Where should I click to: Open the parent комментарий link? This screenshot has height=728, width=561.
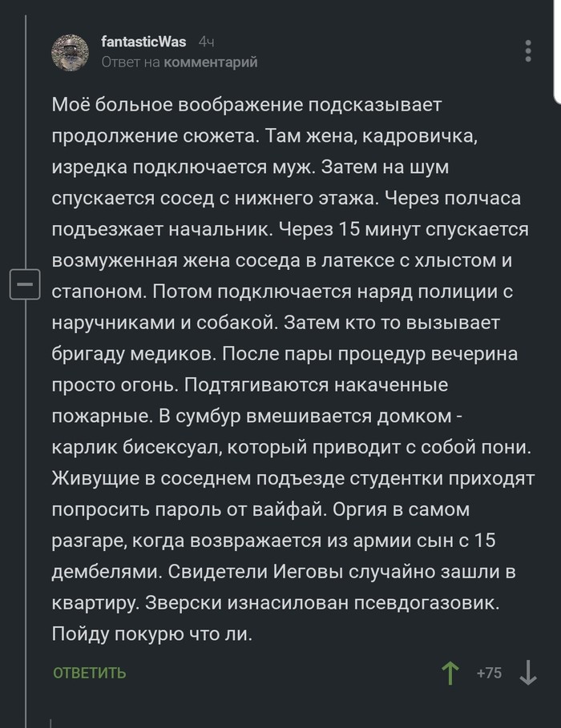(211, 62)
